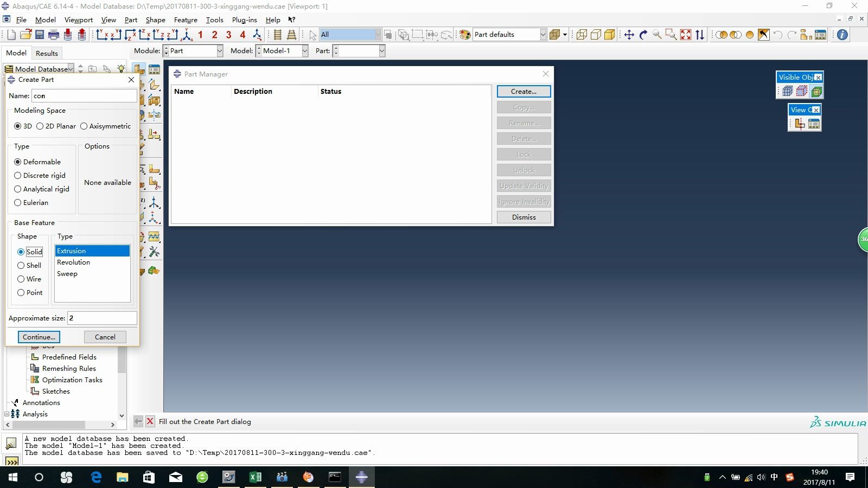The height and width of the screenshot is (488, 868).
Task: Expand the Analysis tree node
Action: (x=7, y=414)
